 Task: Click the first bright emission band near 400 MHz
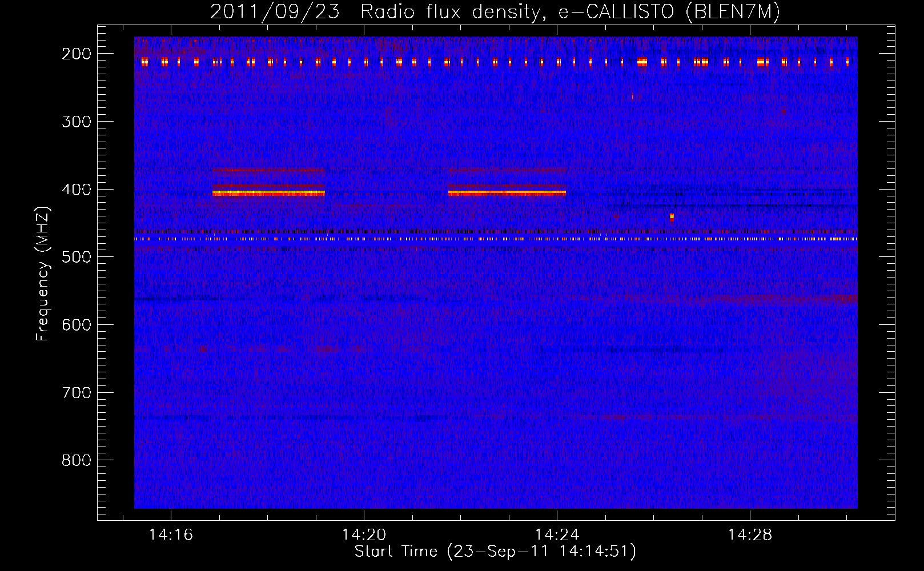(268, 193)
